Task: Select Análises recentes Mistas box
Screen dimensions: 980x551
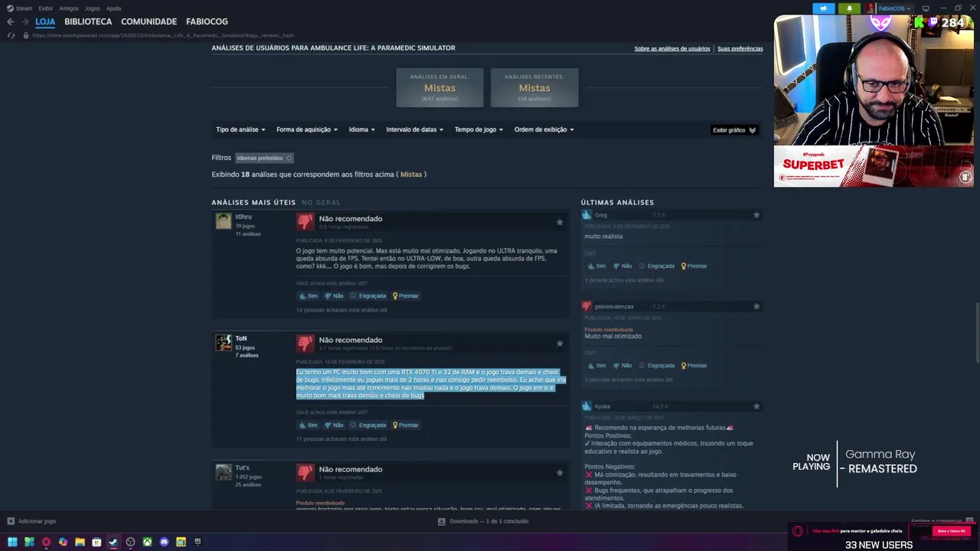Action: point(534,87)
